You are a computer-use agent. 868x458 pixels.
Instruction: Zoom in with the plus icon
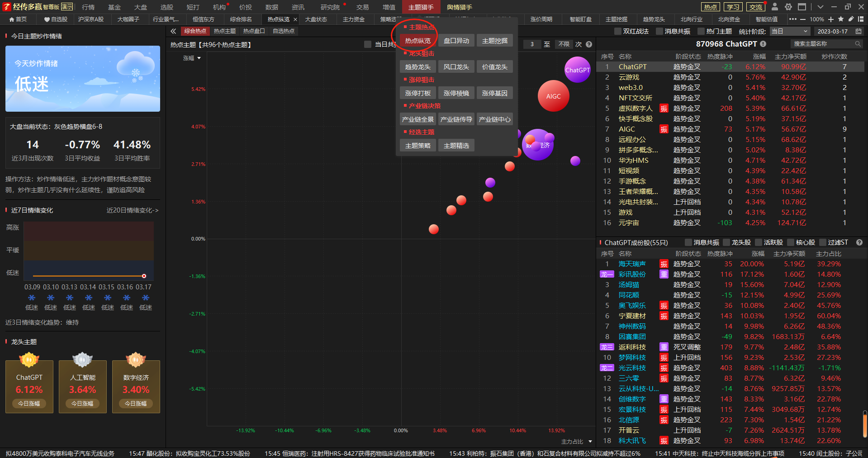(831, 19)
